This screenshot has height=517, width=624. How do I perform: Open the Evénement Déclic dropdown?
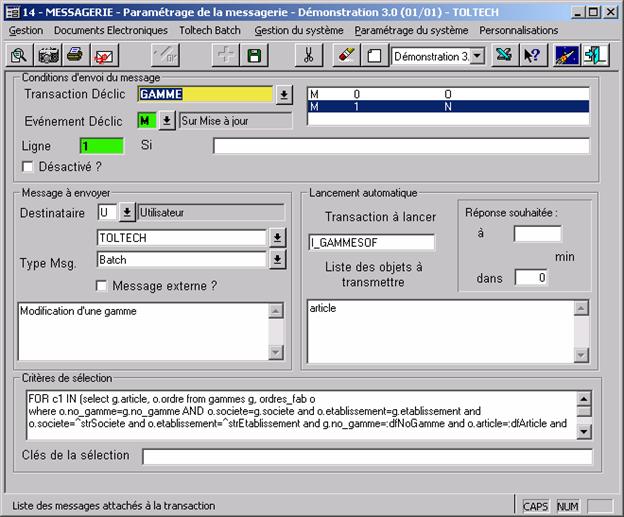pyautogui.click(x=167, y=121)
